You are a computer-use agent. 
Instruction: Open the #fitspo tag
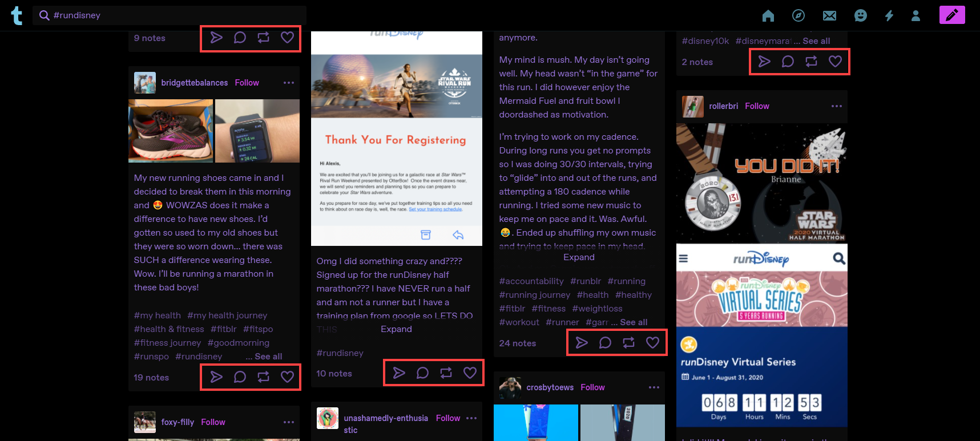(258, 329)
